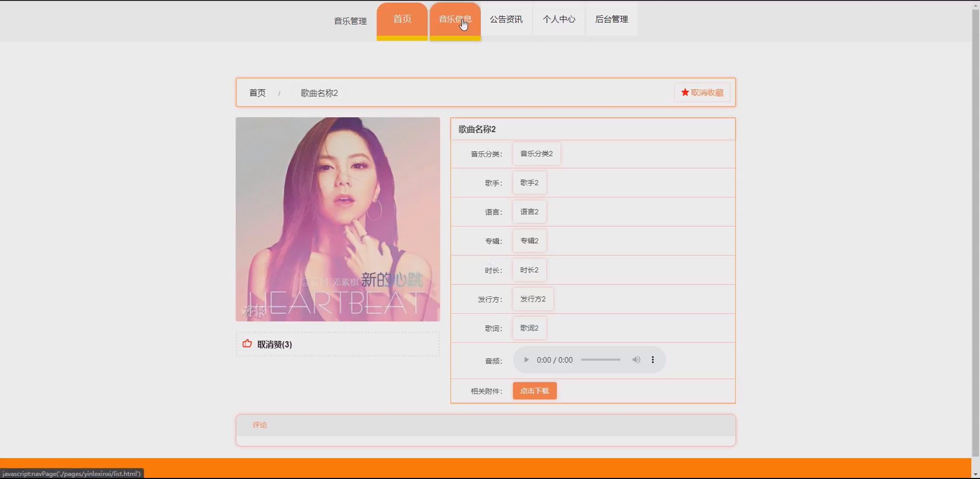Click the 首页 breadcrumb link
The image size is (980, 479).
(258, 93)
